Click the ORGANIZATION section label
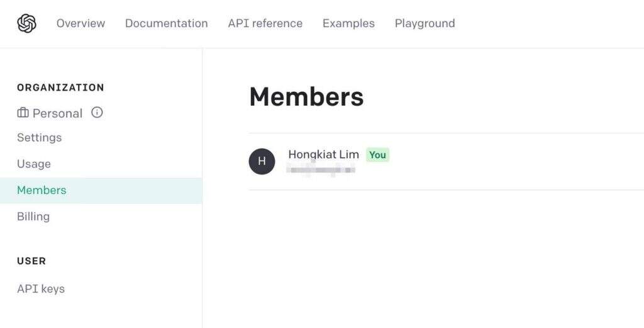644x328 pixels. (60, 88)
